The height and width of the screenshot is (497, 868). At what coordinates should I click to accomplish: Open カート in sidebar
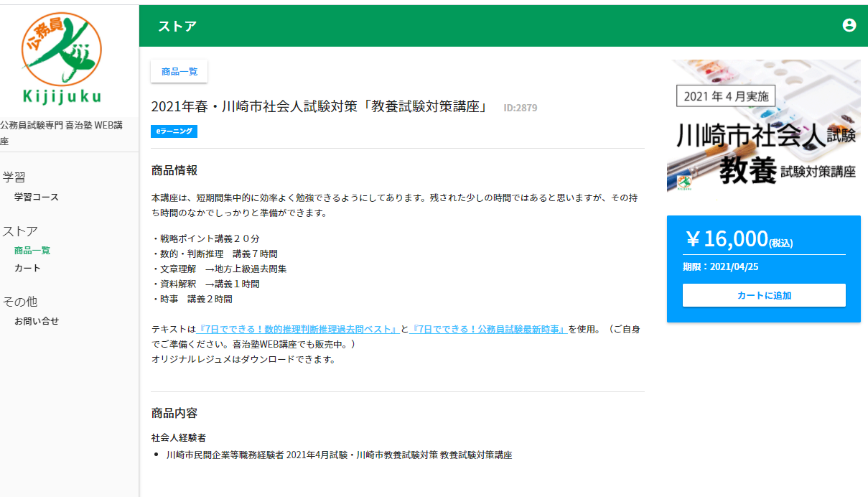point(27,268)
